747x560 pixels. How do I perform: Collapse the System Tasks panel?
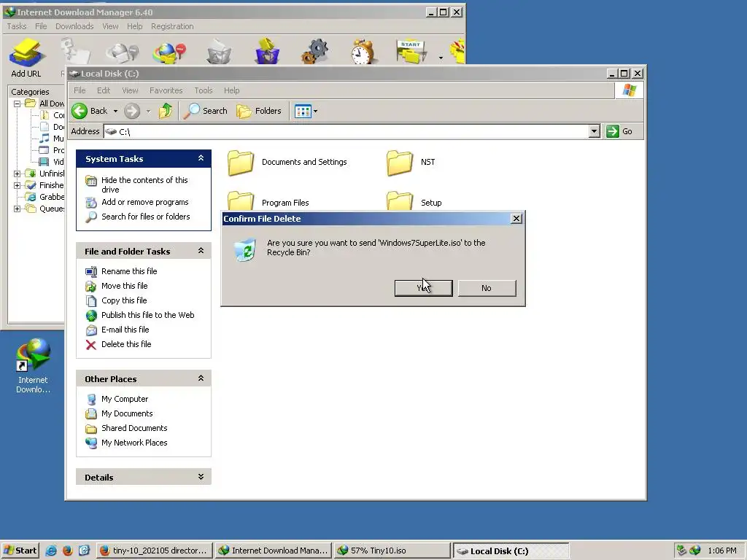click(x=201, y=158)
